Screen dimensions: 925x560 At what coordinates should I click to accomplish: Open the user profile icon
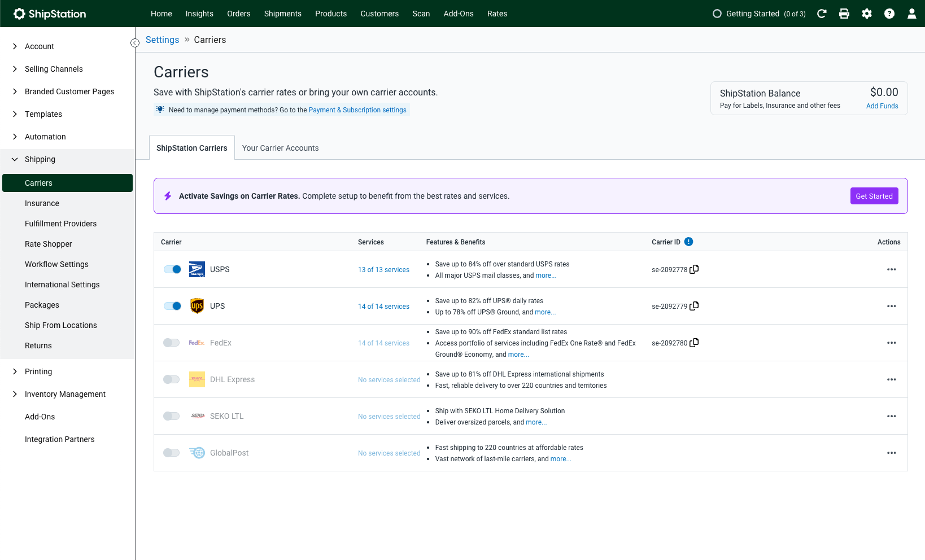click(x=912, y=14)
